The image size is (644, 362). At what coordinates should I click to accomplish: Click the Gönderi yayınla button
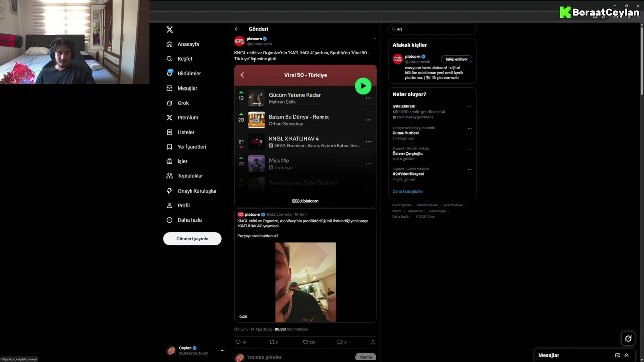(x=192, y=239)
